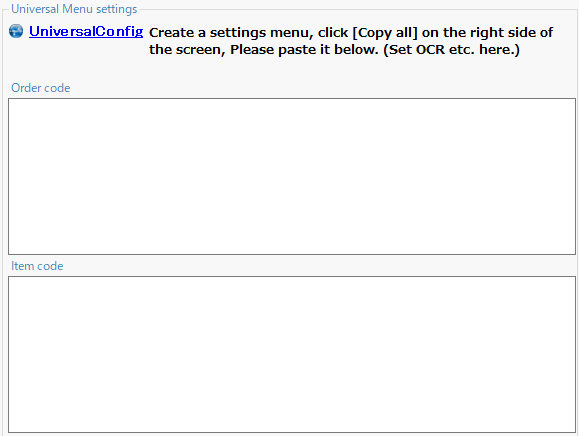This screenshot has width=579, height=436.
Task: Open the UniversalConfig link
Action: pos(86,31)
